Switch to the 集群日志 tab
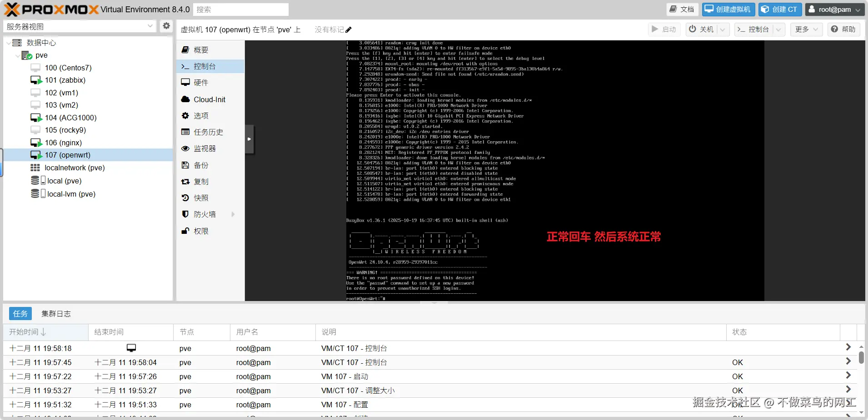868x420 pixels. (56, 314)
